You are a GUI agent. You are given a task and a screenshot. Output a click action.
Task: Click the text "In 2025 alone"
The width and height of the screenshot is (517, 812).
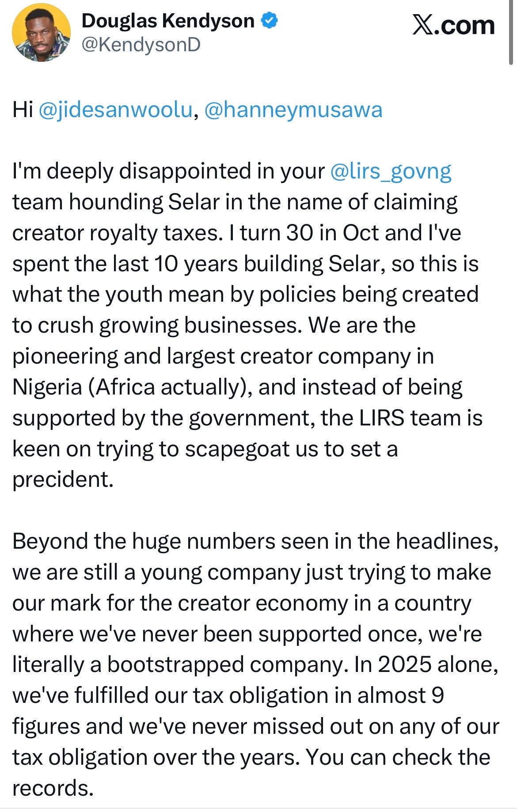coord(426,664)
